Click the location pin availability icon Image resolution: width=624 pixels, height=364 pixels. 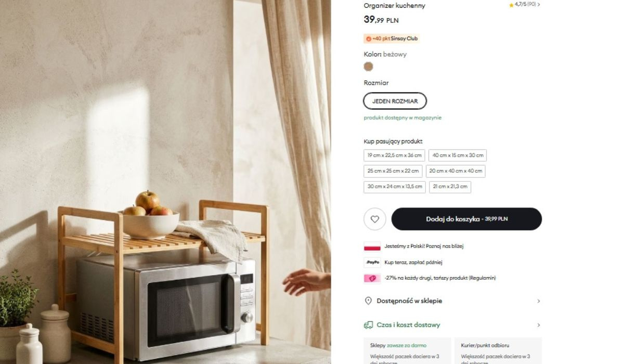click(x=368, y=301)
